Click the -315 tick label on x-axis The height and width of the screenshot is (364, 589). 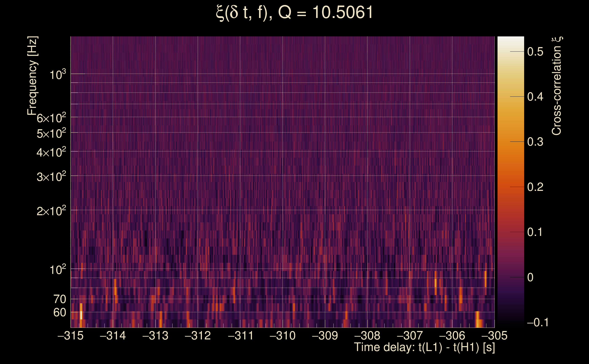click(x=71, y=336)
